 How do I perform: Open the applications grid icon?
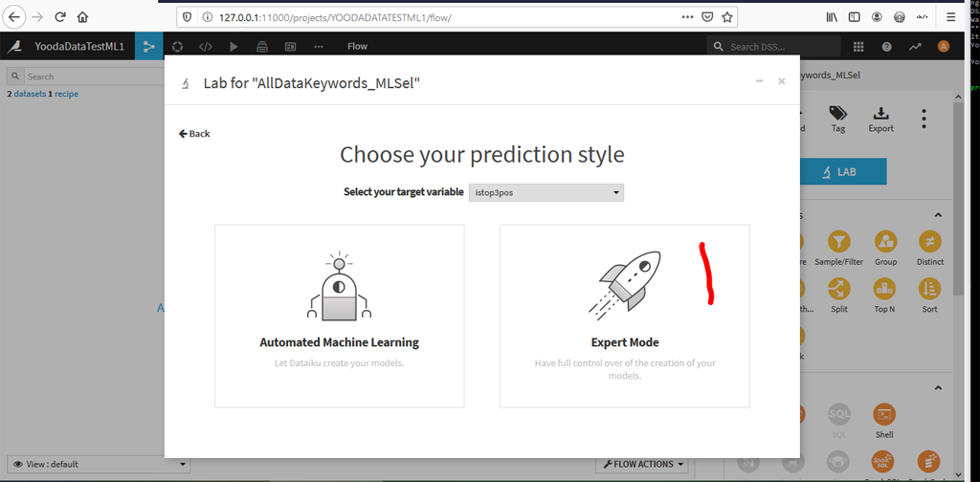point(858,46)
